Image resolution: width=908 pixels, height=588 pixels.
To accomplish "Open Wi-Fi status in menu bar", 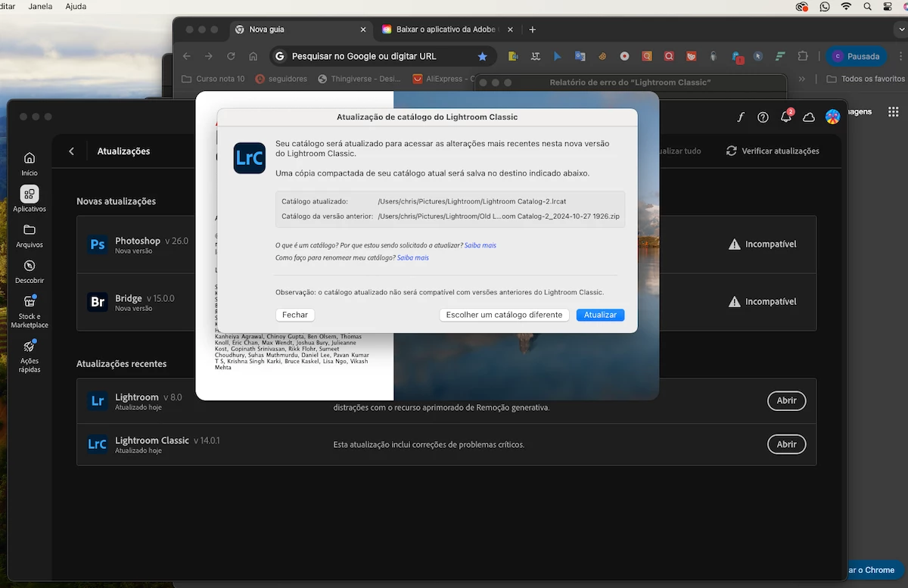I will point(846,6).
